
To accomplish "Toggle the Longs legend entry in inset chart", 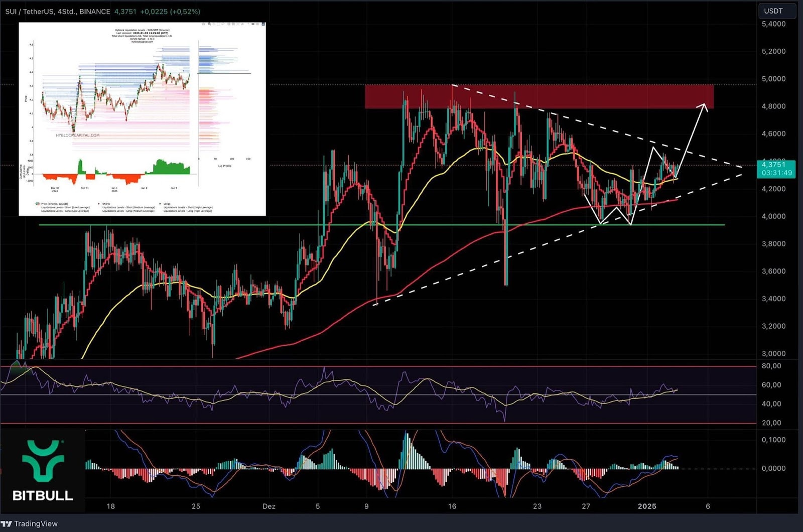I will point(167,204).
